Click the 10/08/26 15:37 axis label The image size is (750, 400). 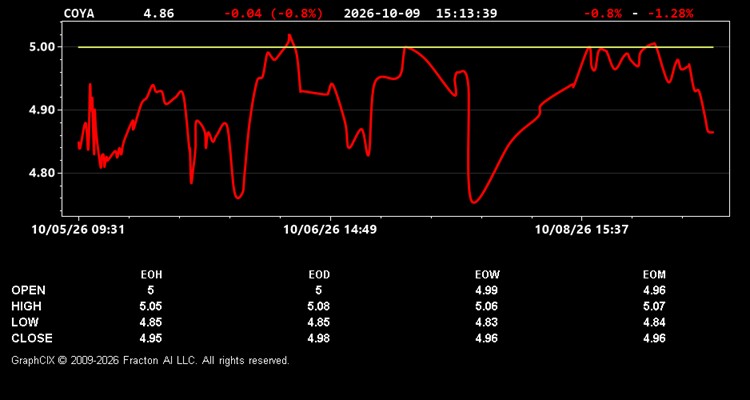click(581, 229)
